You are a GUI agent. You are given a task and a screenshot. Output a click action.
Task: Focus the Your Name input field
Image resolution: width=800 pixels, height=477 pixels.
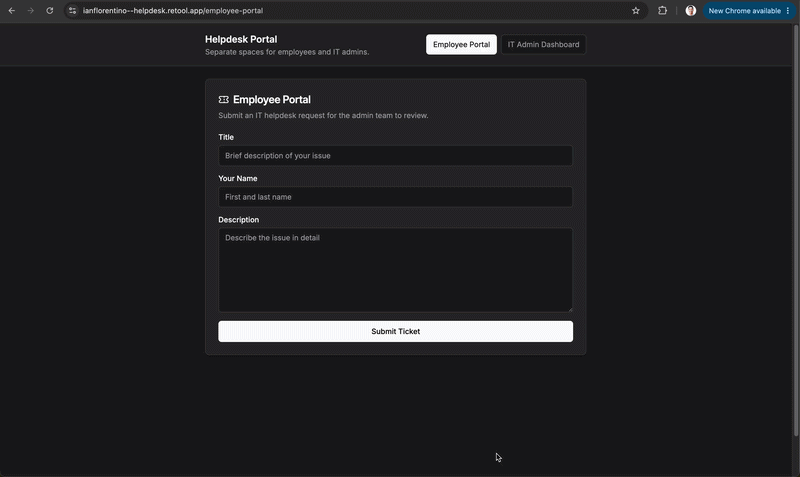pos(395,197)
